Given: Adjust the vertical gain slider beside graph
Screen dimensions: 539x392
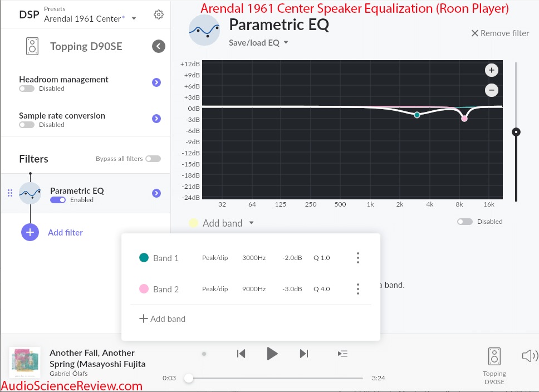Looking at the screenshot, I should [516, 132].
